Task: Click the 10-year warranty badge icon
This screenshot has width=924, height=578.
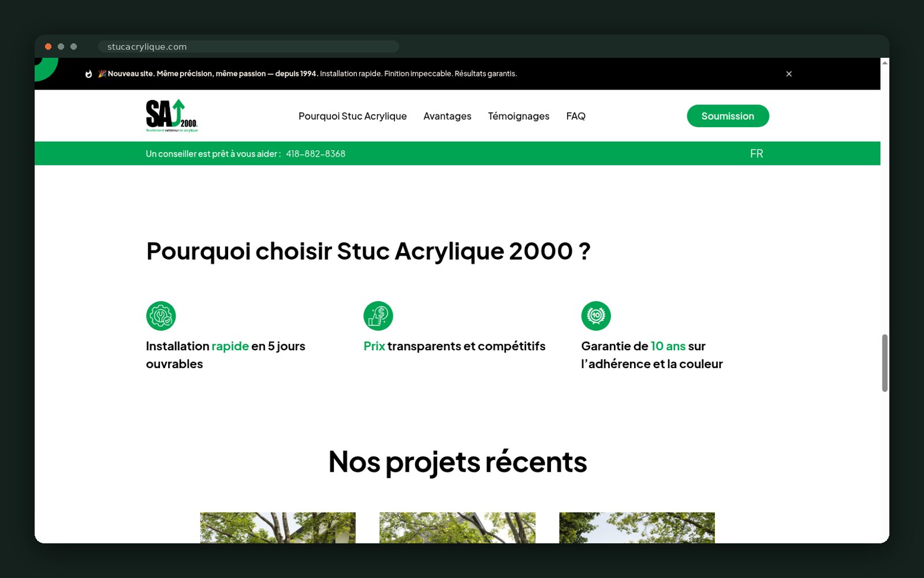Action: tap(596, 316)
